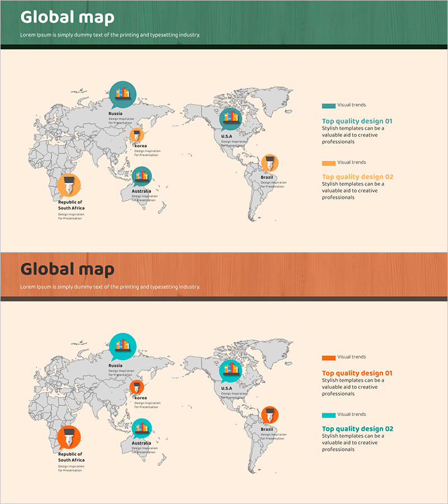448x504 pixels.
Task: Click 'Republic of South Africa' label in top map
Action: coord(70,205)
